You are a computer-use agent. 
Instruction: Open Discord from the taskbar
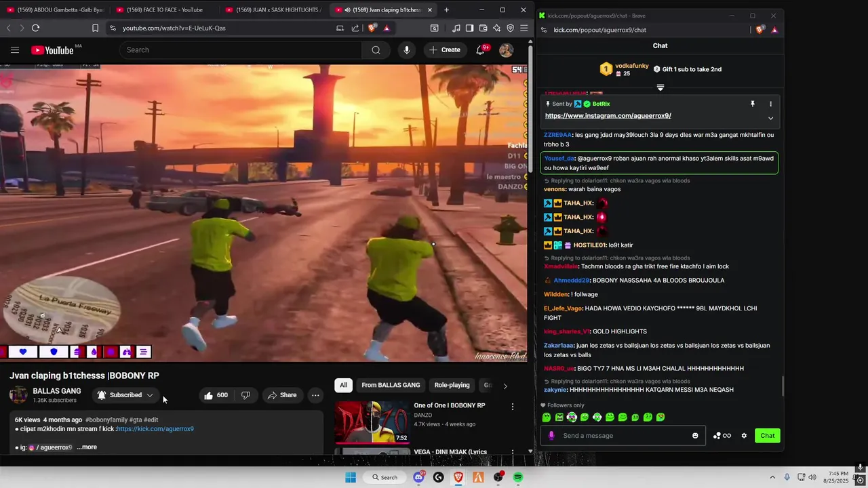[x=418, y=477]
